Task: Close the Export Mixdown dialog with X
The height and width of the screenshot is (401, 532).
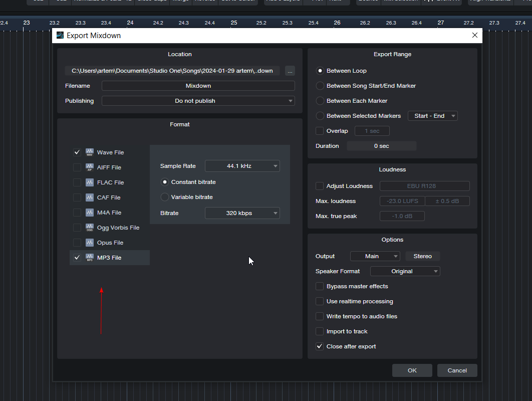Action: tap(475, 35)
